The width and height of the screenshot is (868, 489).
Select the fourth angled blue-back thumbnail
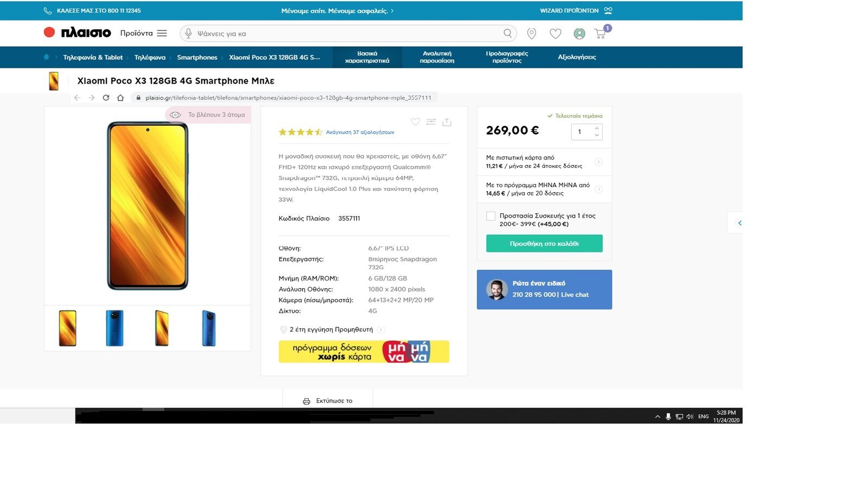[x=209, y=328]
